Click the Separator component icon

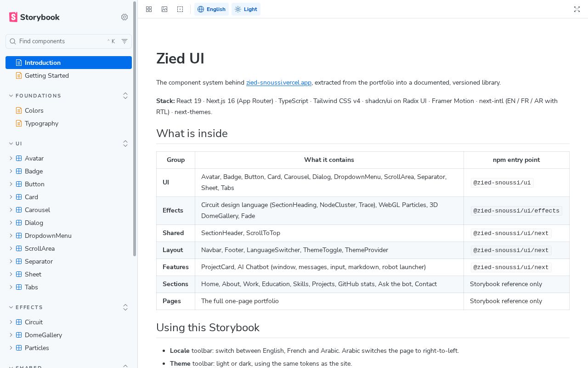tap(19, 261)
